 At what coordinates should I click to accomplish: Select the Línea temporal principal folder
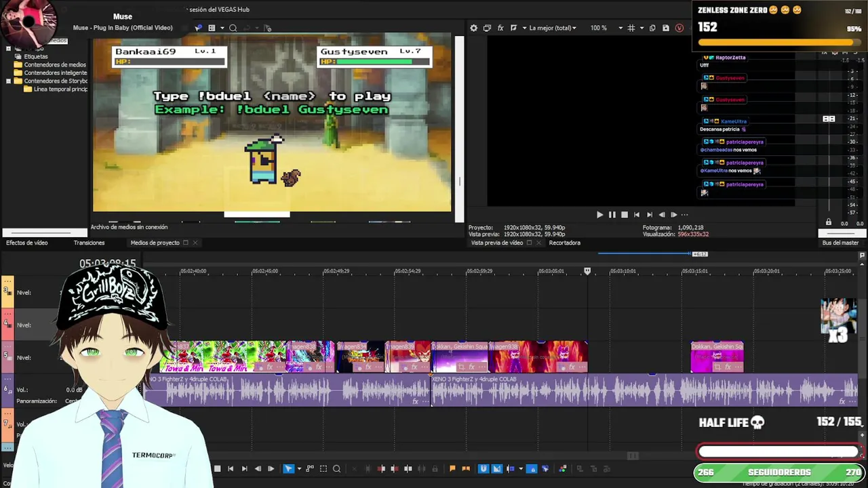[x=56, y=89]
